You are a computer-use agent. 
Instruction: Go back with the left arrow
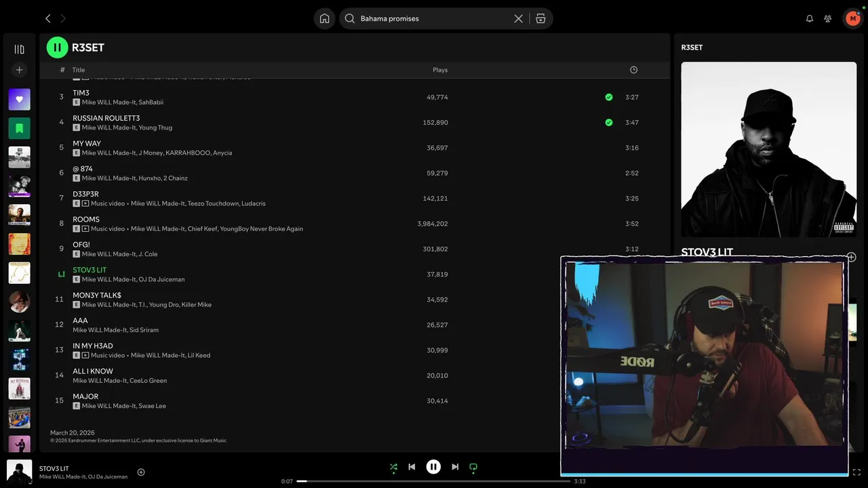pyautogui.click(x=47, y=18)
